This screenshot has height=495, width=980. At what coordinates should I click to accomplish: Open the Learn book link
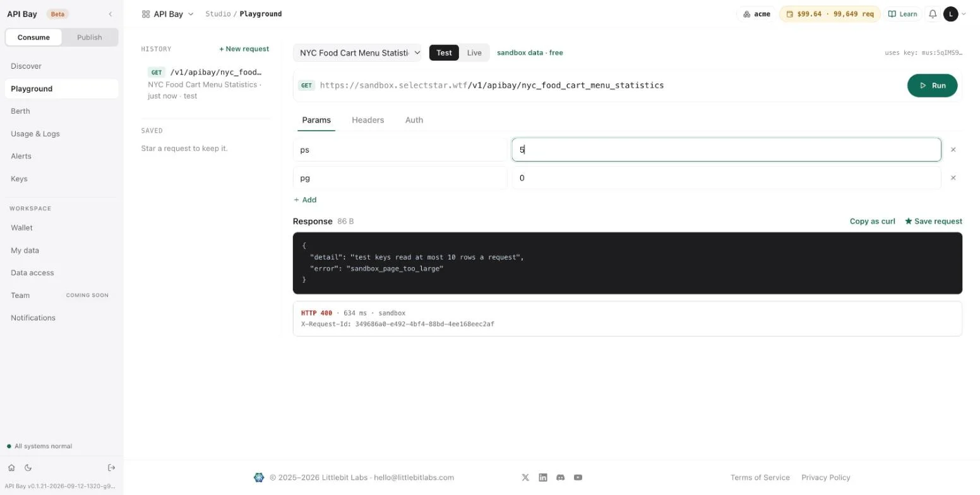point(903,14)
